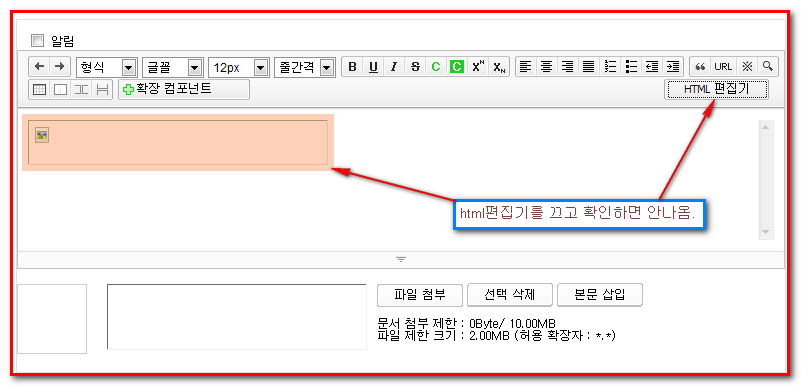Click the redo right-arrow icon
Screen dimensions: 801x387
coord(59,66)
